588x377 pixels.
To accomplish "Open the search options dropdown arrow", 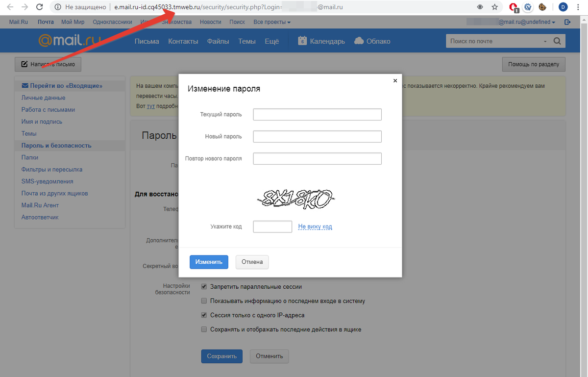I will (x=545, y=42).
